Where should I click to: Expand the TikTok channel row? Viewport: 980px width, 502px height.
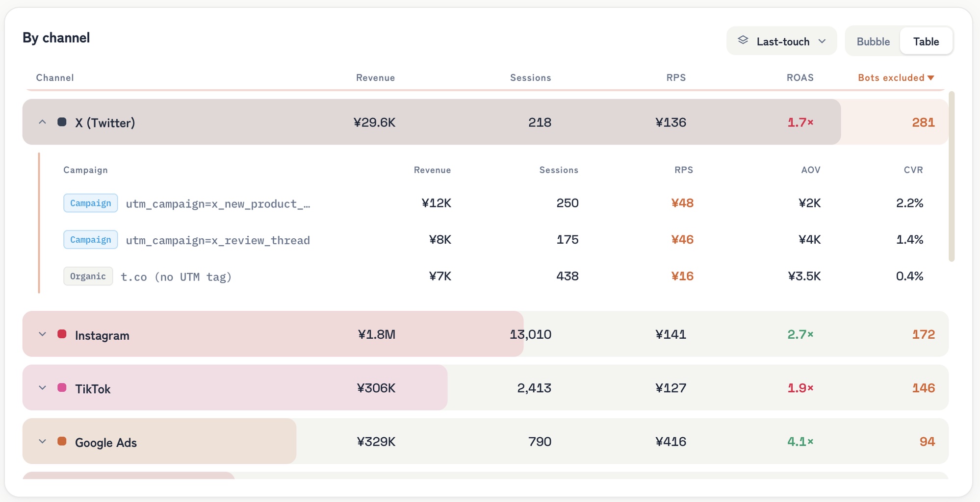point(43,388)
